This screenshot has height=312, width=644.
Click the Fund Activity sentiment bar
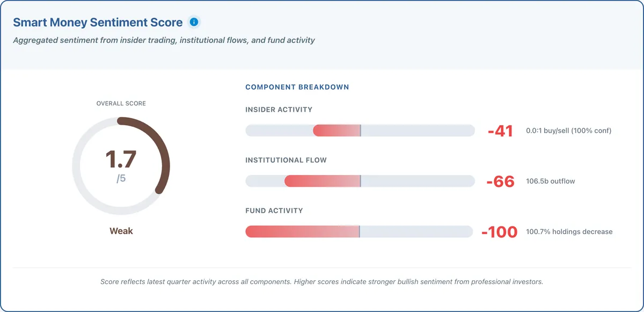point(359,231)
